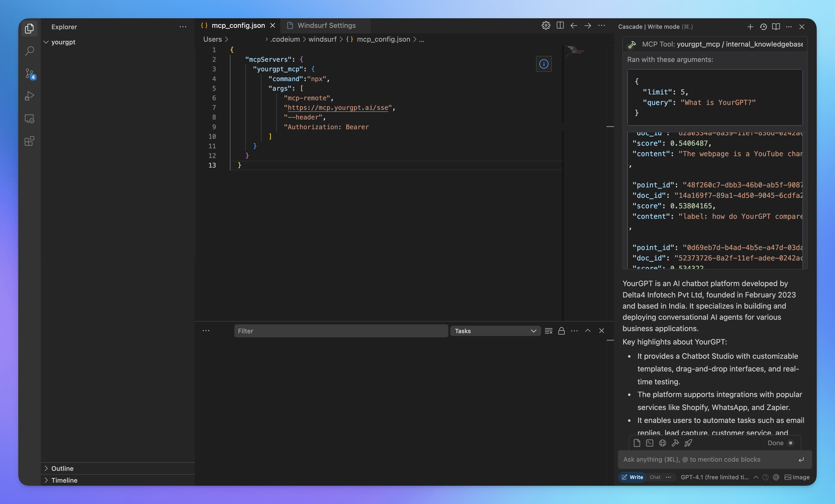Click the globe web icon in Cascade toolbar
This screenshot has height=504, width=835.
coord(663,443)
